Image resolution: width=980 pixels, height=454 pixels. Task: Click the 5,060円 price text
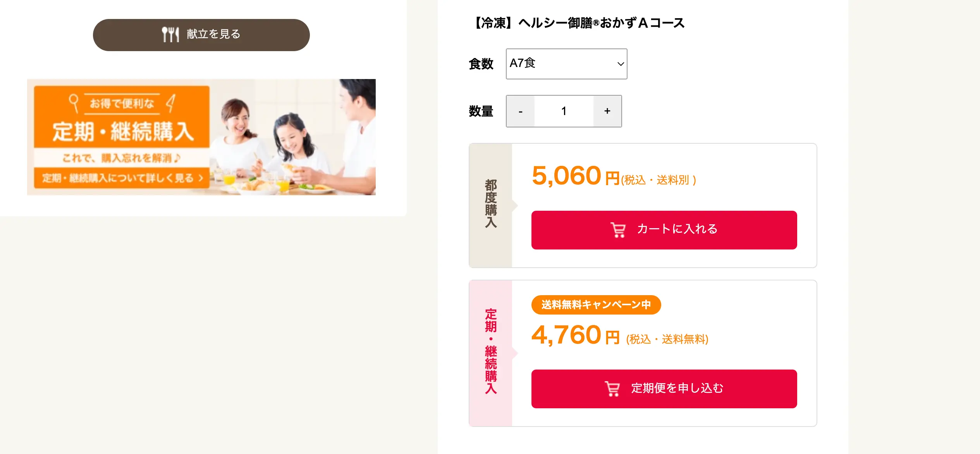point(576,176)
